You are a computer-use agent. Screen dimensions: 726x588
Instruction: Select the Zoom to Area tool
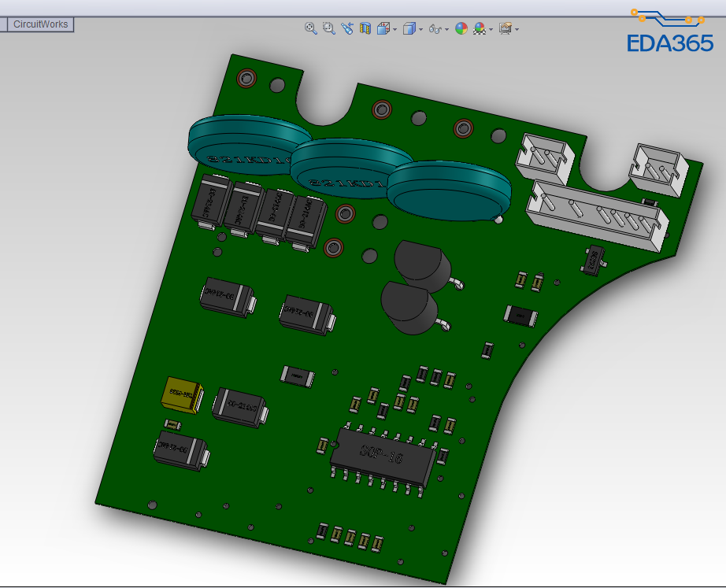point(329,28)
